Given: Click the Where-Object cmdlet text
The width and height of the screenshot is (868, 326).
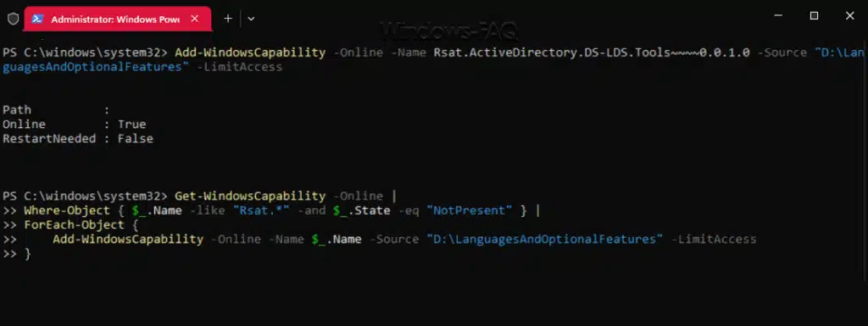Looking at the screenshot, I should coord(67,211).
